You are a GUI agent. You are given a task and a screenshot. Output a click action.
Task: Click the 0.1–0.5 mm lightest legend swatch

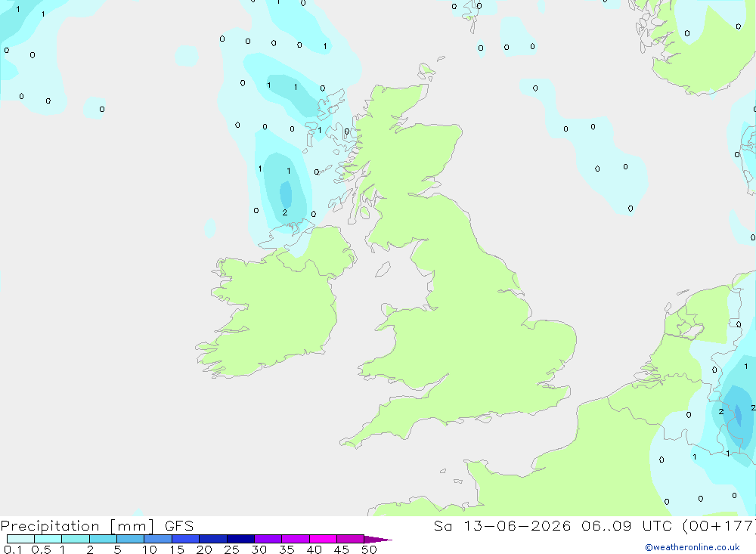pos(20,539)
